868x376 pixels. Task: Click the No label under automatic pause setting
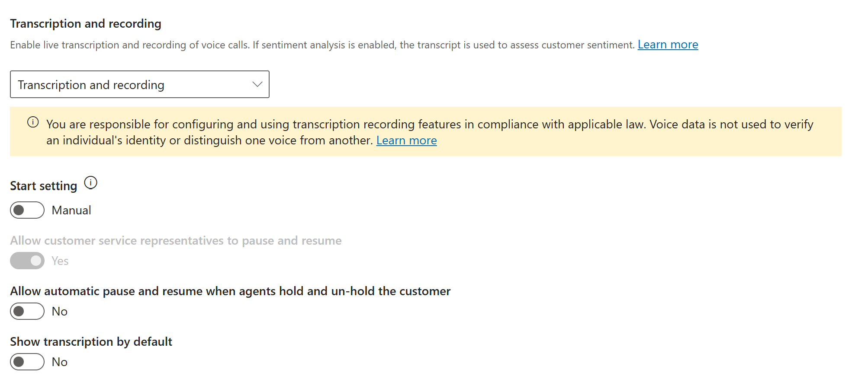click(60, 312)
